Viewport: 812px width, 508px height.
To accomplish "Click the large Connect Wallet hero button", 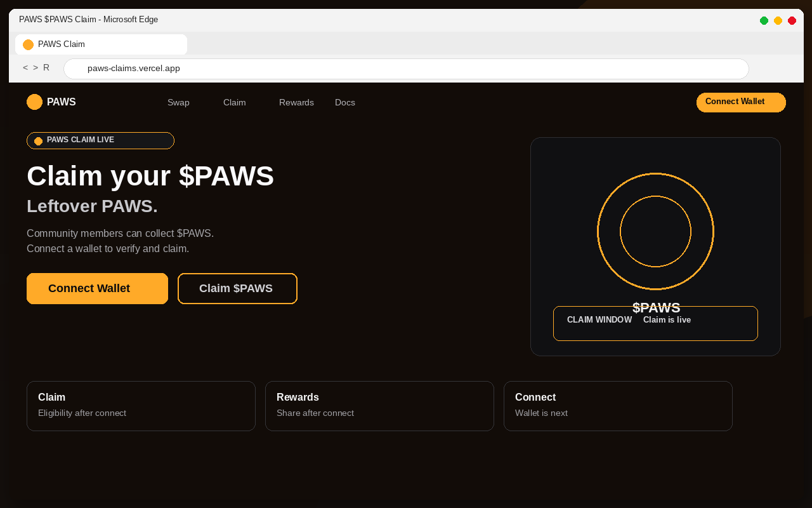I will click(97, 288).
